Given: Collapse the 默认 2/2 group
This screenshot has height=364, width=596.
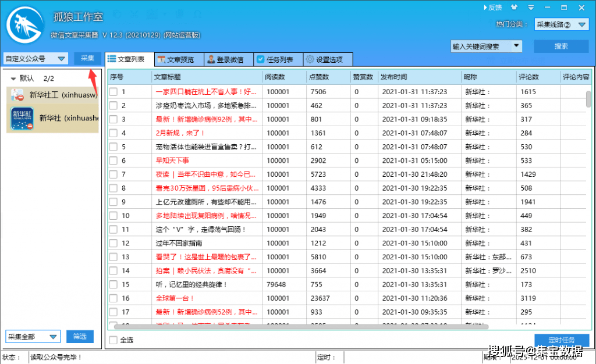Looking at the screenshot, I should click(13, 78).
